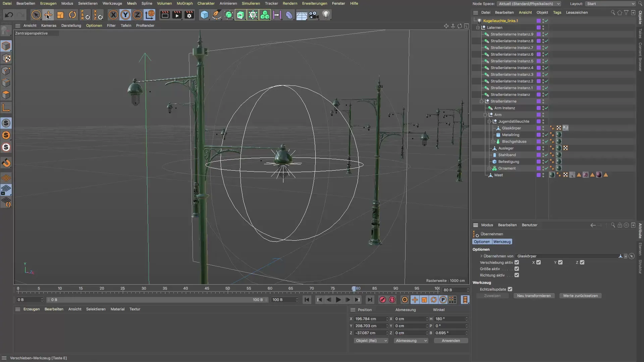Open the search icon in Object Manager
The width and height of the screenshot is (644, 362).
click(613, 12)
